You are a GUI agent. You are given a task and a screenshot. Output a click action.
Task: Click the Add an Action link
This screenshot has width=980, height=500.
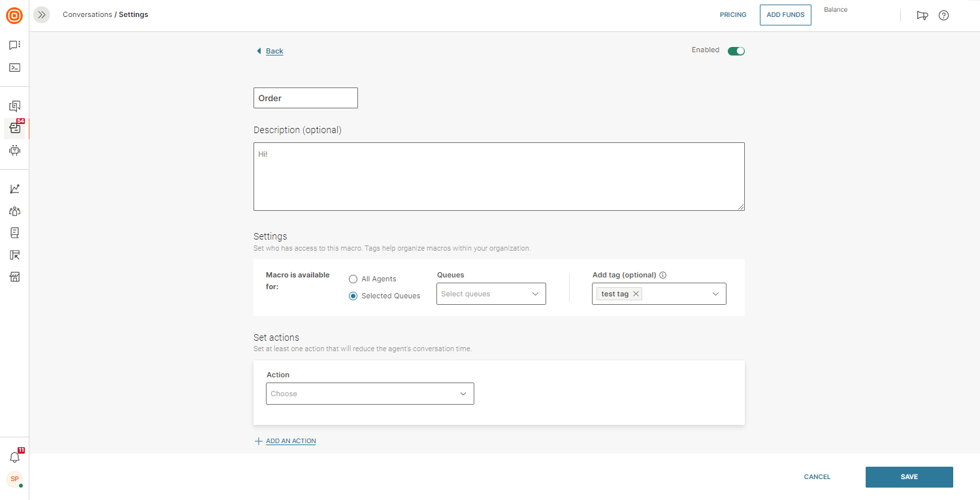click(291, 441)
